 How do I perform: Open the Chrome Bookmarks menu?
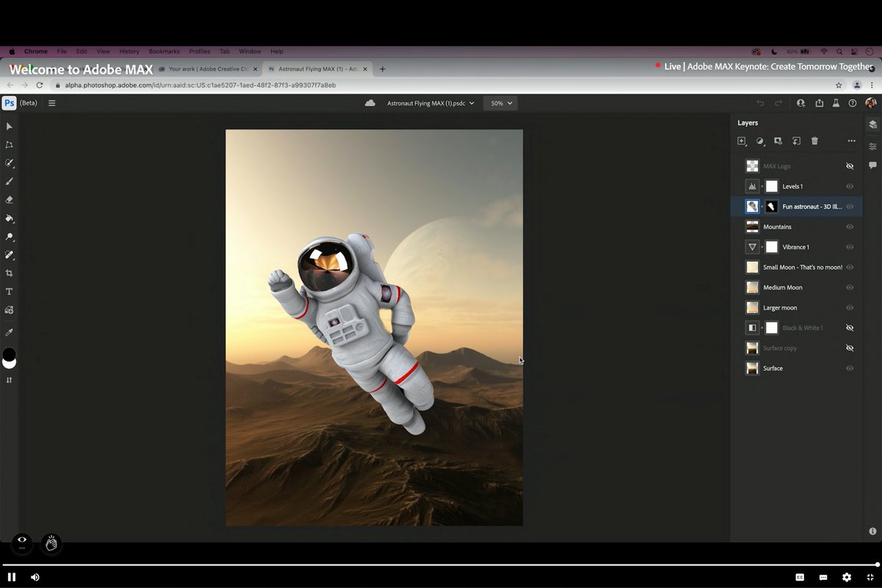164,51
